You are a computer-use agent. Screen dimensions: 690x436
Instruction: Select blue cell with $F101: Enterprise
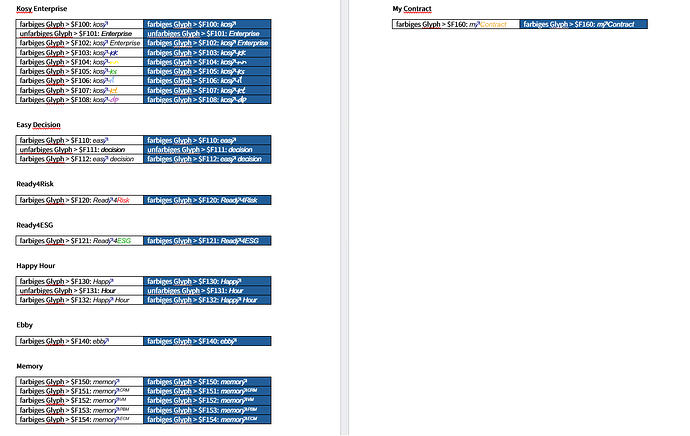point(207,33)
